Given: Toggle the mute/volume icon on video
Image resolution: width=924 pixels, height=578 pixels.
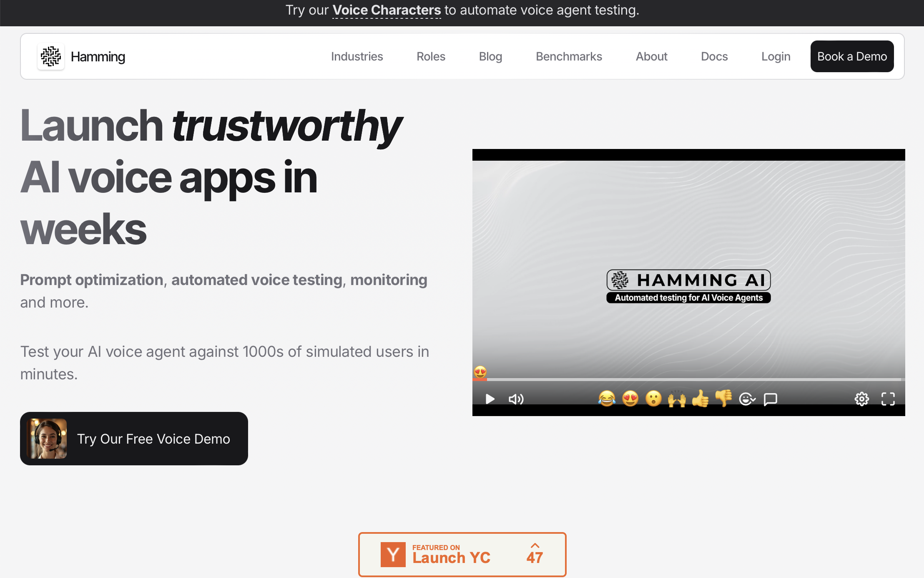Looking at the screenshot, I should click(x=515, y=398).
